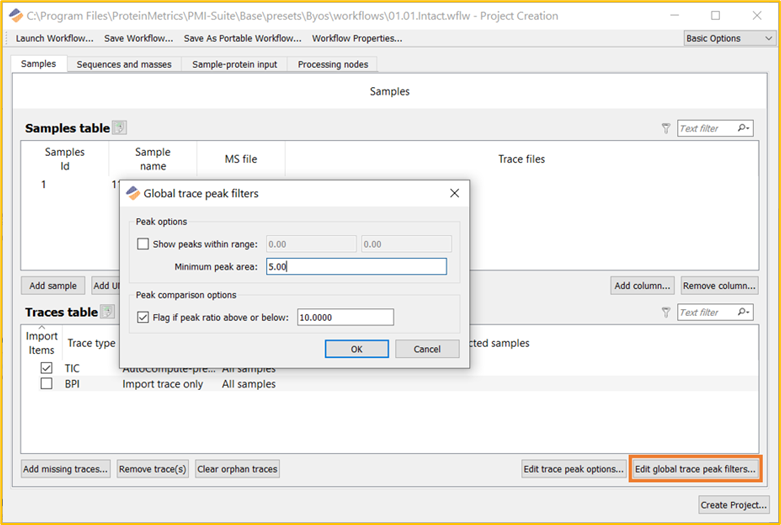
Task: Click the Global trace peak filters dialog icon
Action: pos(132,193)
